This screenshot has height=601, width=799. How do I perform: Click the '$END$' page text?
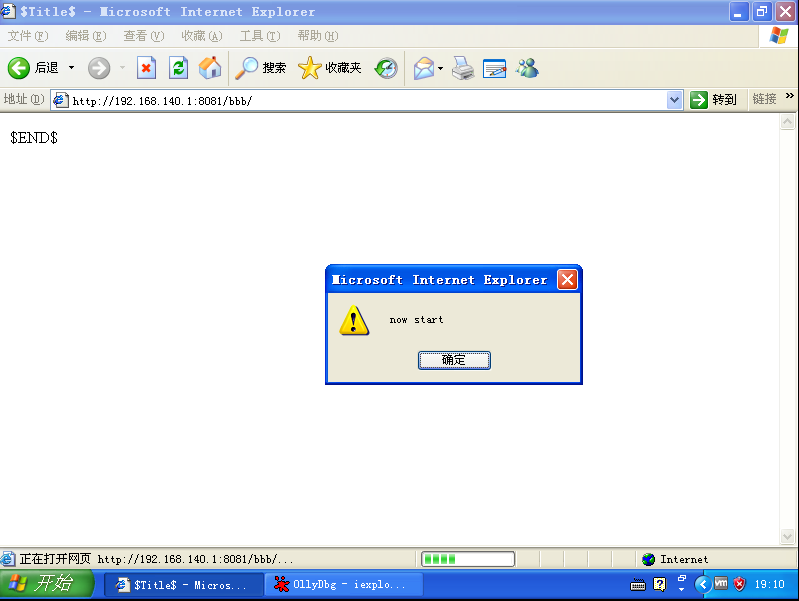click(x=34, y=138)
